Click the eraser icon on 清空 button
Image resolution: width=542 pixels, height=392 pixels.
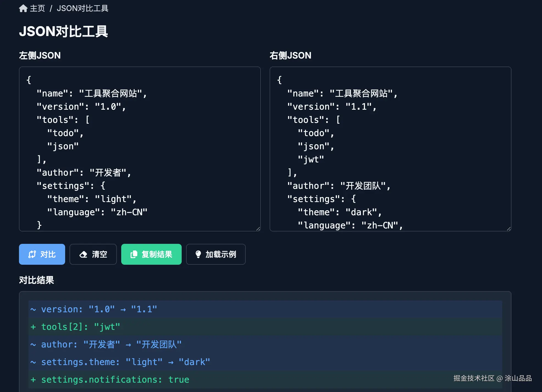point(83,255)
